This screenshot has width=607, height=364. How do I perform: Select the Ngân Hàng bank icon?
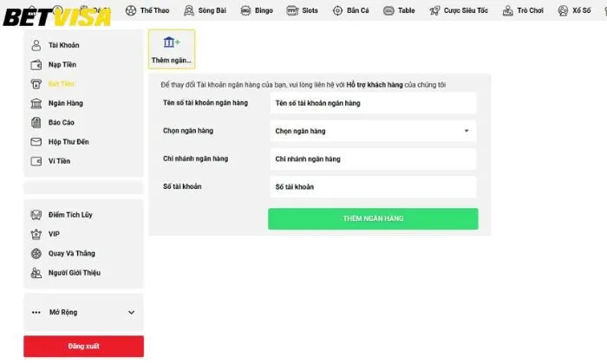click(x=36, y=103)
